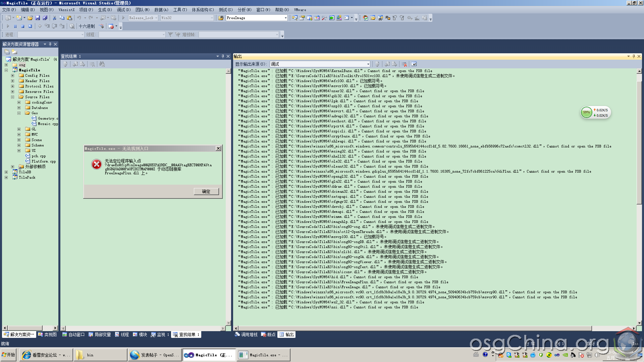Screen dimensions: 644x362
Task: Click Properties icon in Solution Explorer toolbar
Action: 7,52
